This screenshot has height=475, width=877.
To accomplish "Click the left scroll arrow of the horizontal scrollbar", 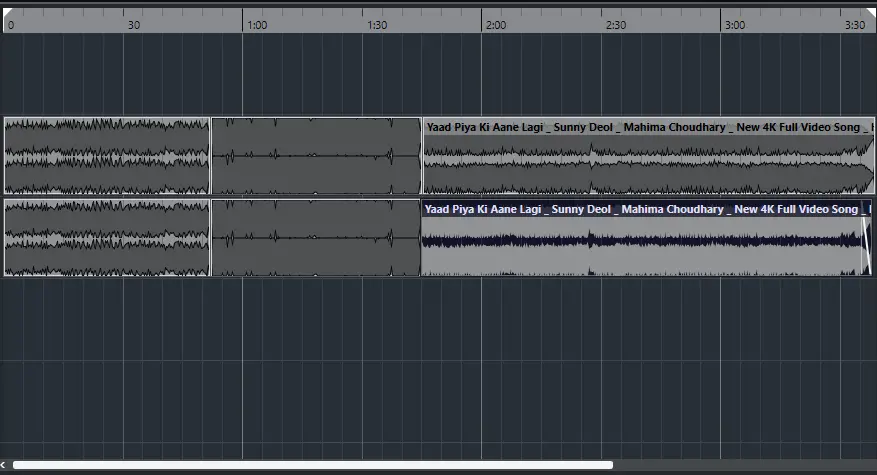I will click(3, 465).
